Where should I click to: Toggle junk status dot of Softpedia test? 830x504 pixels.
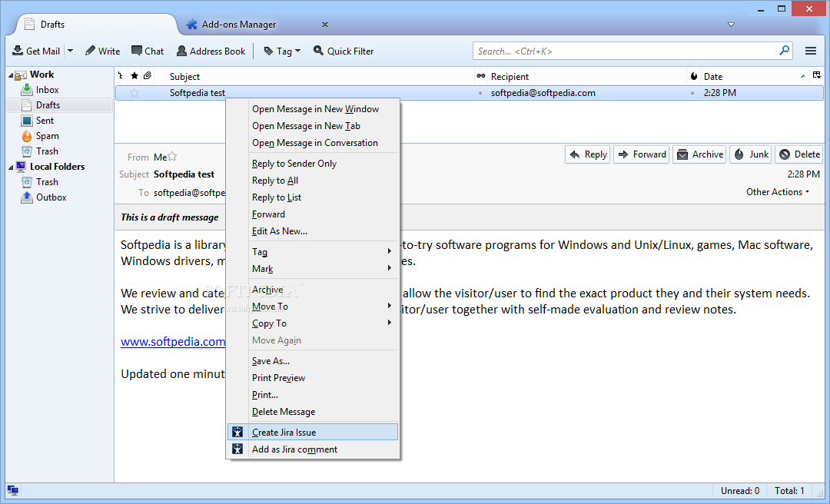[693, 93]
